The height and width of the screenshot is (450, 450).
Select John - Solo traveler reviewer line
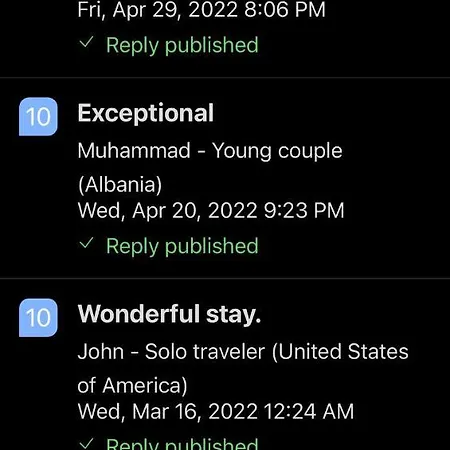243,352
